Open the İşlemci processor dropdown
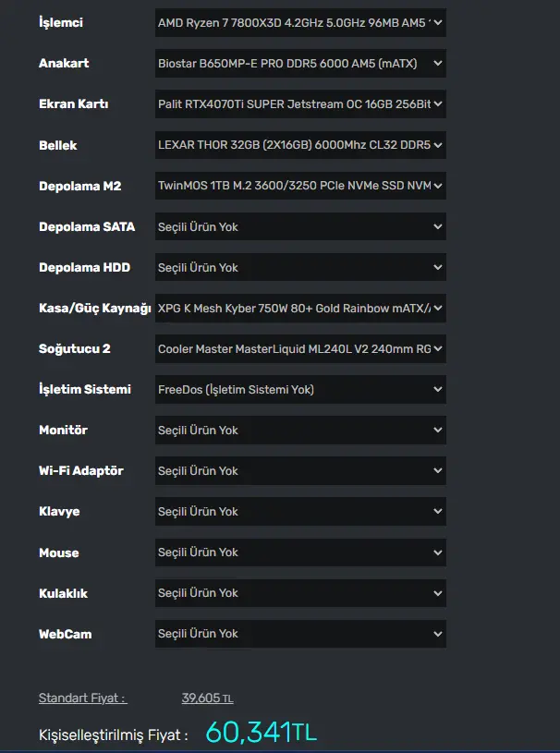Screen dimensions: 560x753 pyautogui.click(x=300, y=22)
